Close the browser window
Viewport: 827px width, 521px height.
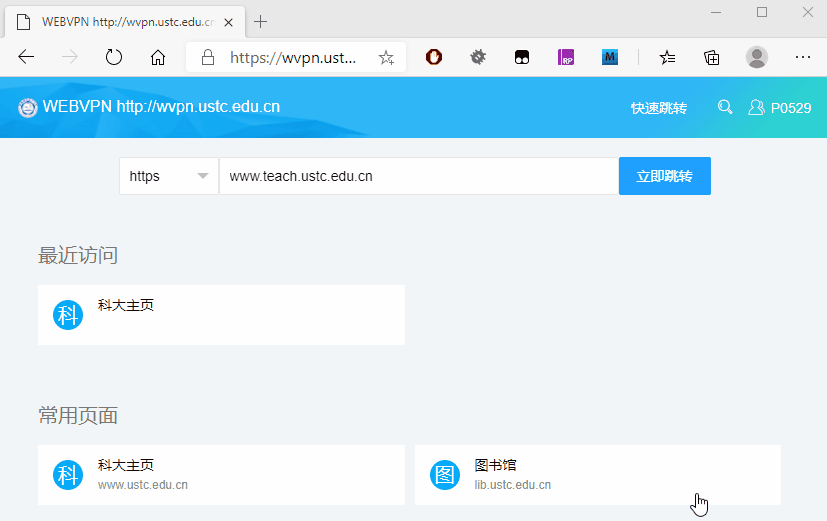click(x=807, y=12)
